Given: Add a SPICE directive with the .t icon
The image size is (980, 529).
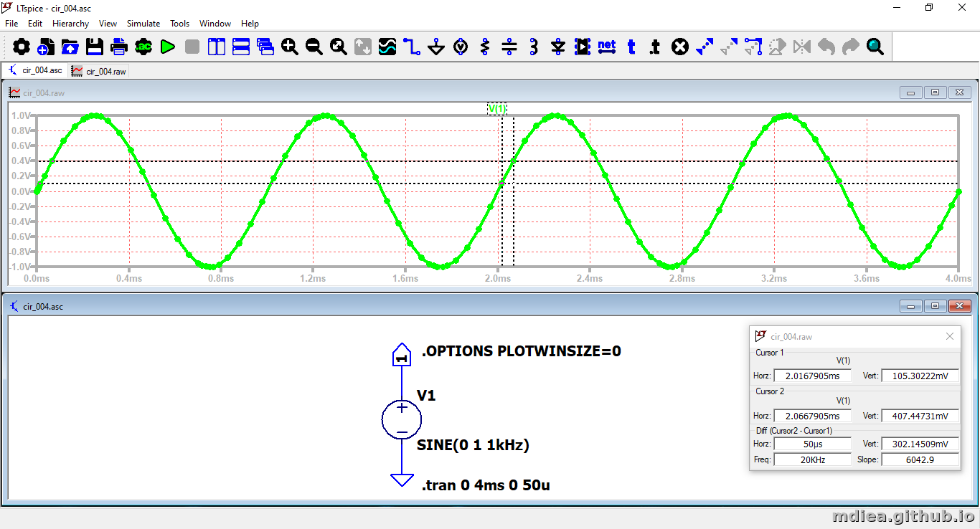Looking at the screenshot, I should pos(656,47).
